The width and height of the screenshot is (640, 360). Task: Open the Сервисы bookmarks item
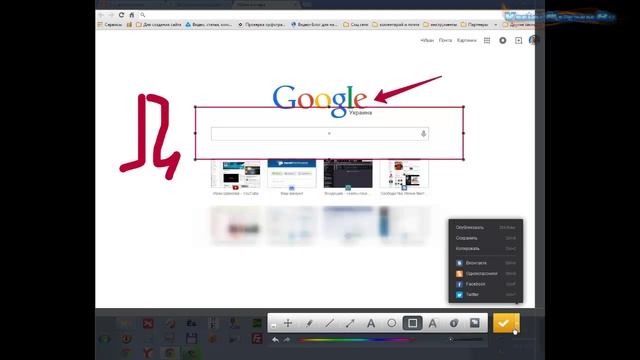[110, 24]
